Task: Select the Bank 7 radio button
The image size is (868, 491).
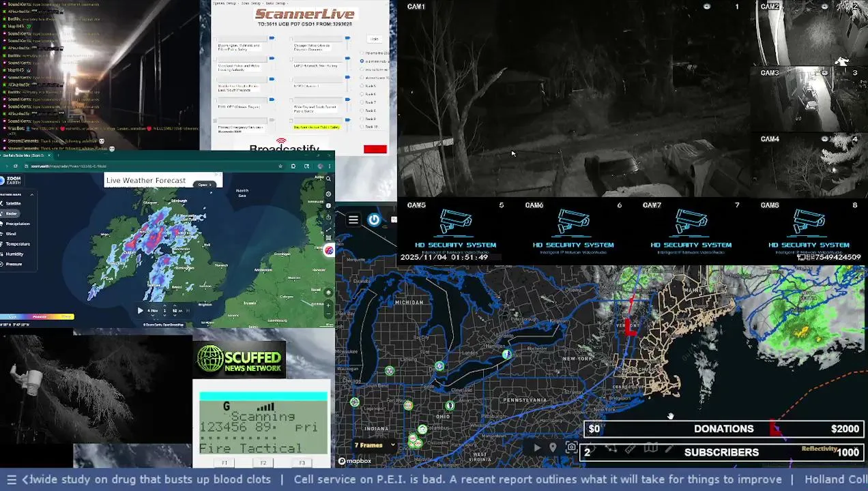Action: click(x=362, y=102)
